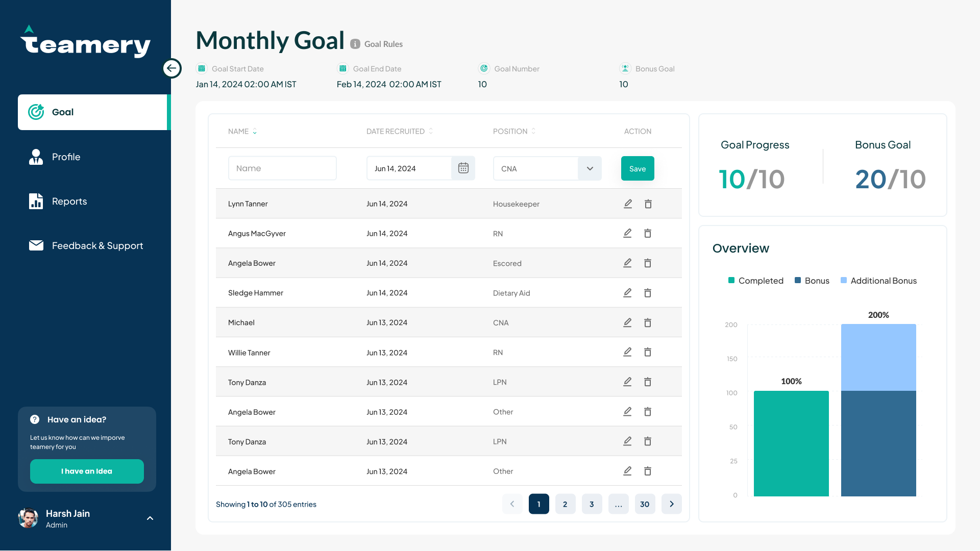Toggle Completed series in chart legend

point(755,281)
